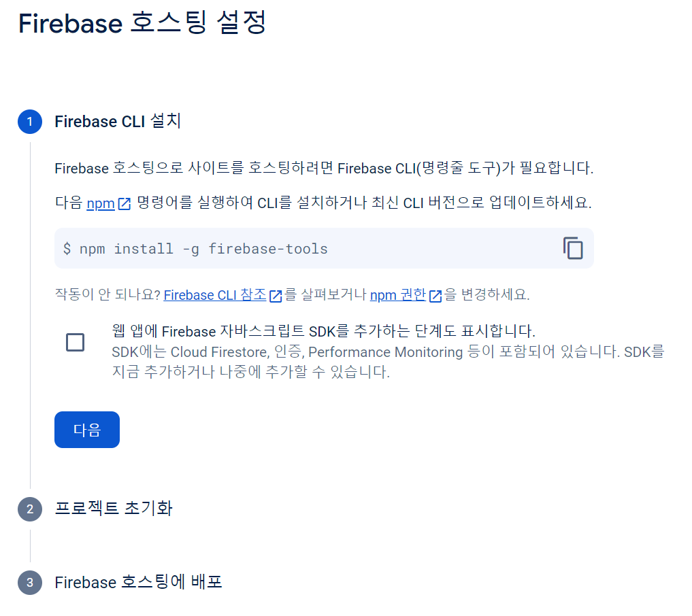Click the step 3 circle indicator

(x=30, y=582)
